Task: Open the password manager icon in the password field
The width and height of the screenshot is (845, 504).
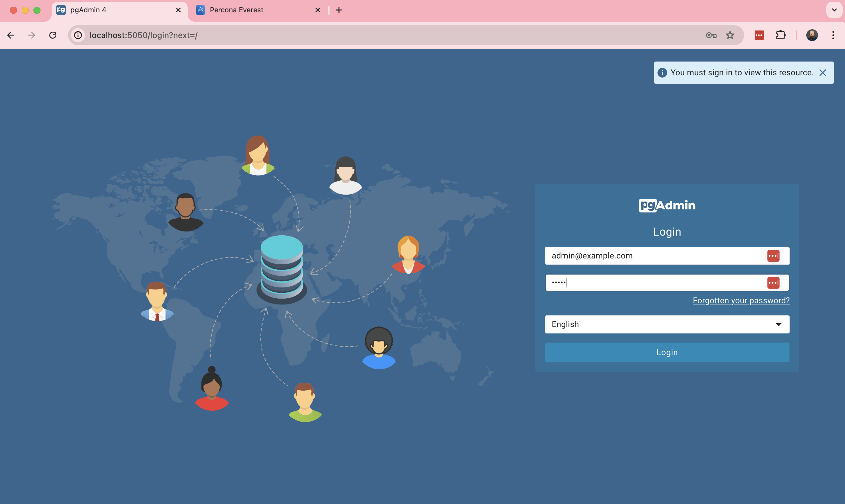Action: pos(774,282)
